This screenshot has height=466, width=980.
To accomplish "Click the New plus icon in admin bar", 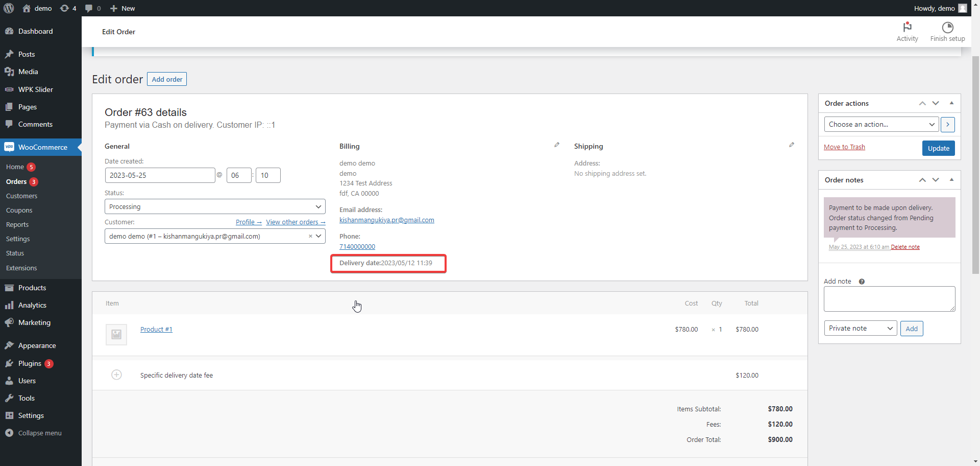I will click(114, 8).
